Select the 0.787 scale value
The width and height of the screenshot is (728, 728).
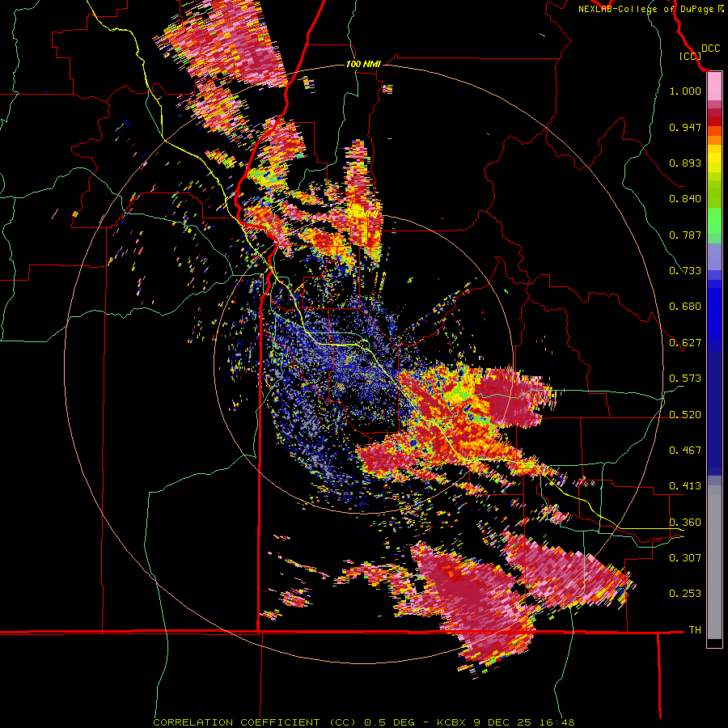click(685, 235)
